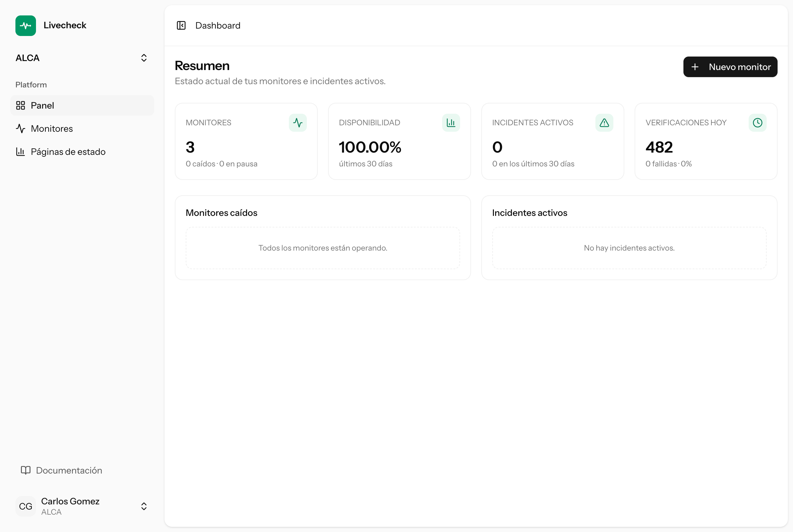Click the Monitores caídos card title

[x=222, y=213]
